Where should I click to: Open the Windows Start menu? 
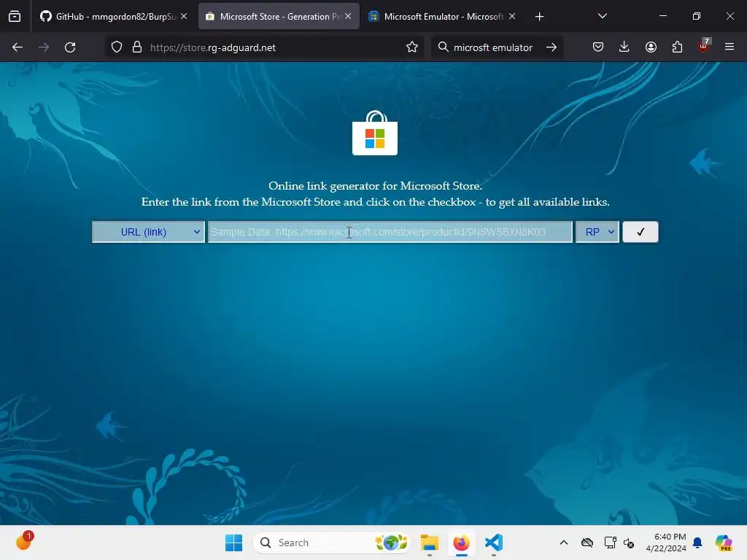point(233,542)
